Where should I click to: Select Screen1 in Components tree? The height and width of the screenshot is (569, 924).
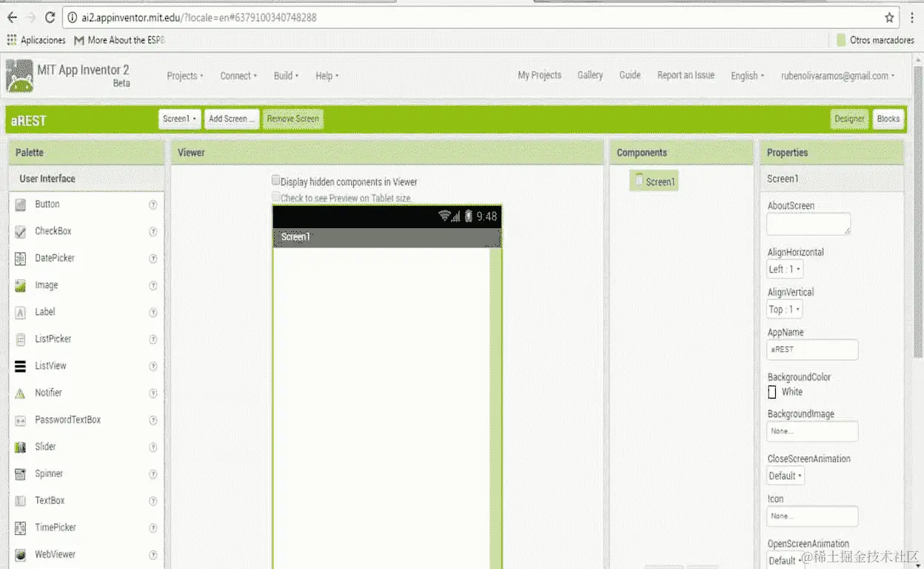click(654, 182)
